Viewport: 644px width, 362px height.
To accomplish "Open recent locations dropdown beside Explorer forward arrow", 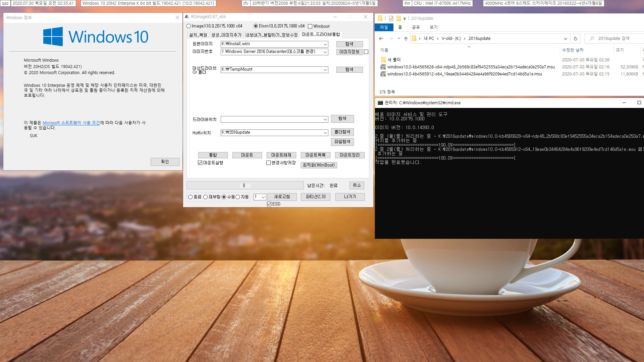I will (x=399, y=39).
